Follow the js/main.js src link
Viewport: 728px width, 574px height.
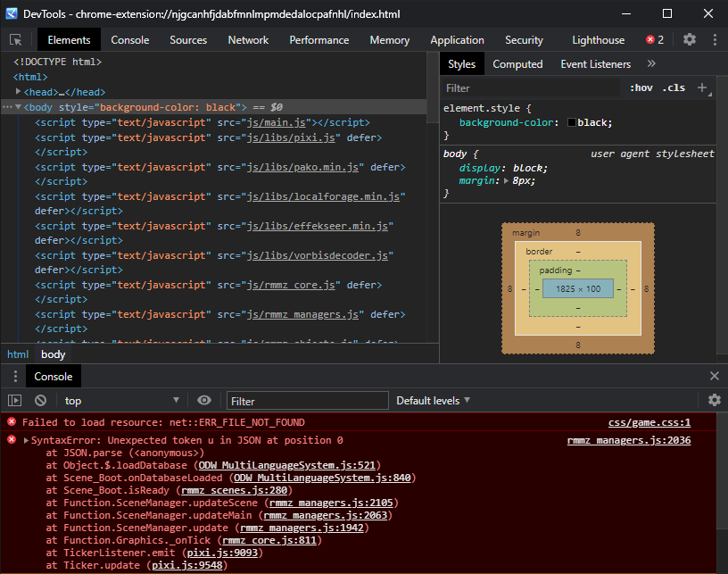(276, 122)
